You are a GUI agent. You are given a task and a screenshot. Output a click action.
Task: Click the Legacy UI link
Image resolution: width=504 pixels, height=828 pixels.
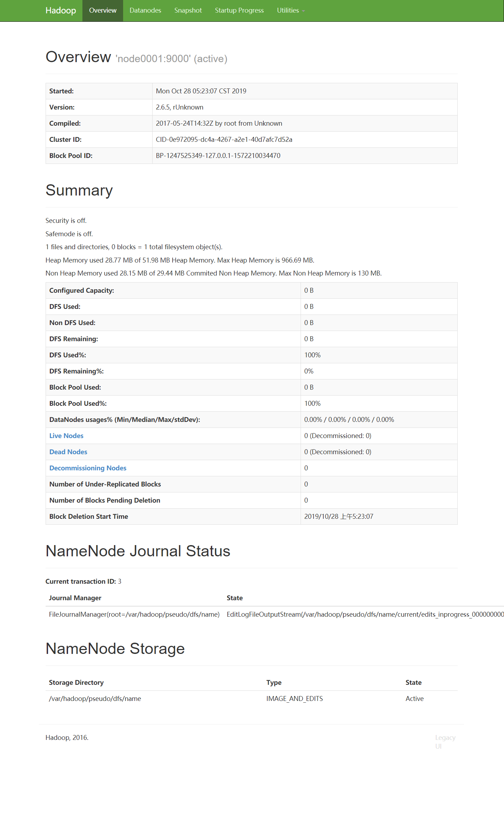[x=445, y=742]
